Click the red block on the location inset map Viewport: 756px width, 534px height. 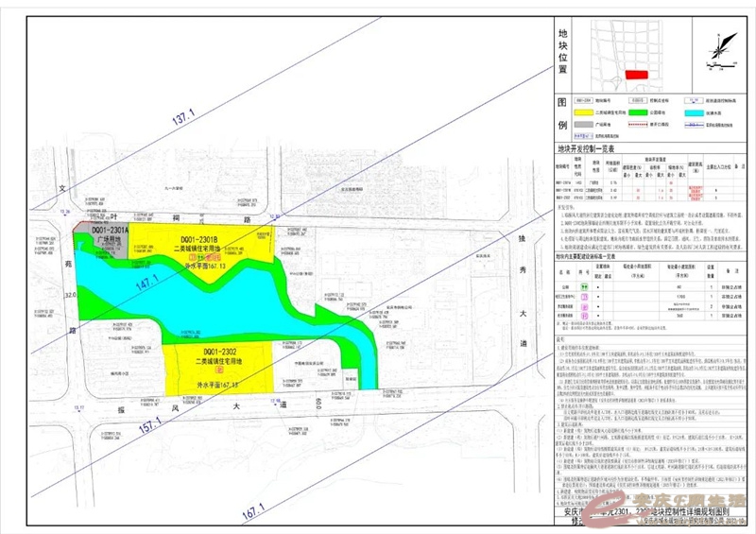pos(635,75)
